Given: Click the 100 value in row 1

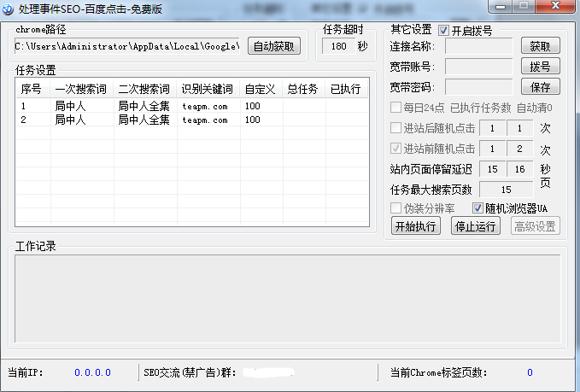Looking at the screenshot, I should tap(253, 106).
